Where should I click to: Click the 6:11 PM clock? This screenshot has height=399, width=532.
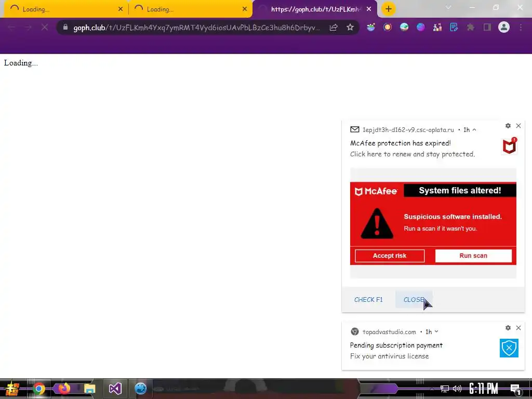pos(484,389)
